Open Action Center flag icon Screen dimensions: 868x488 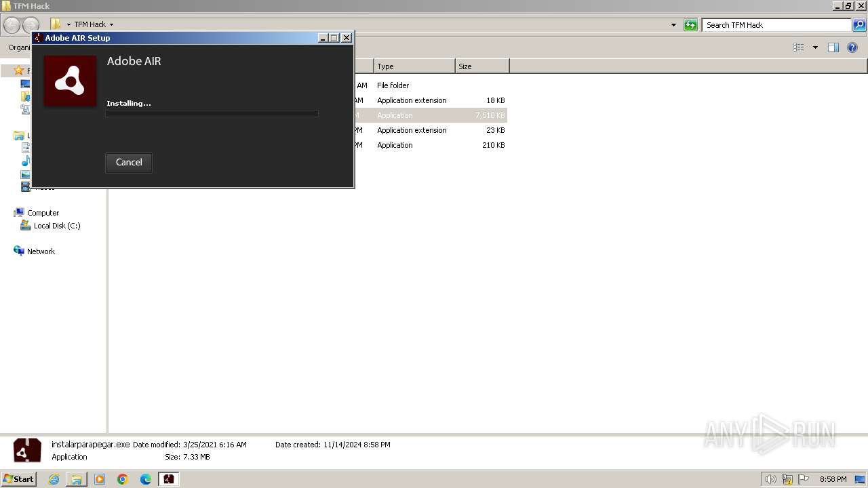pos(804,479)
